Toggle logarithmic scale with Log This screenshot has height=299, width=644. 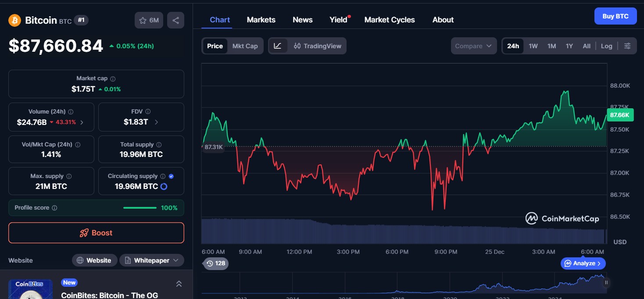[x=606, y=46]
